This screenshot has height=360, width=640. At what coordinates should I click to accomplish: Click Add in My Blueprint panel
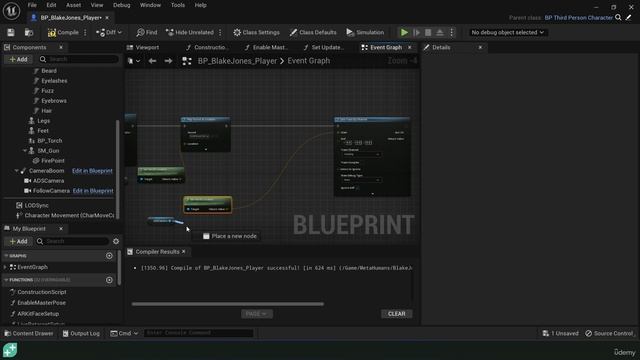point(18,241)
